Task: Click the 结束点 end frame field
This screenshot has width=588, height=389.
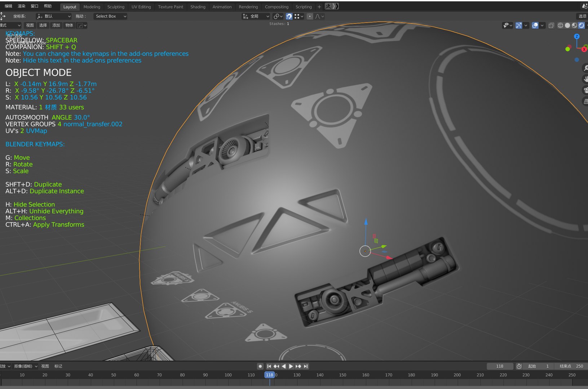Action: (571, 366)
